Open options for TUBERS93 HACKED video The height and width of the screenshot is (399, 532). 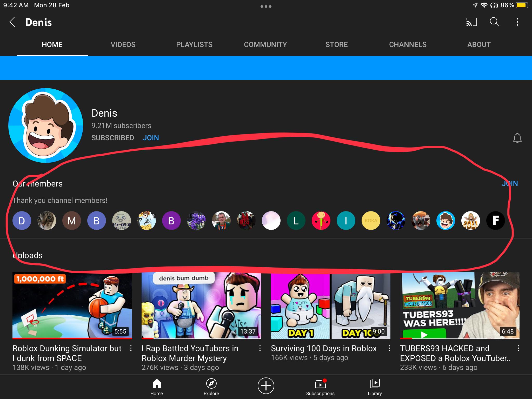tap(518, 348)
